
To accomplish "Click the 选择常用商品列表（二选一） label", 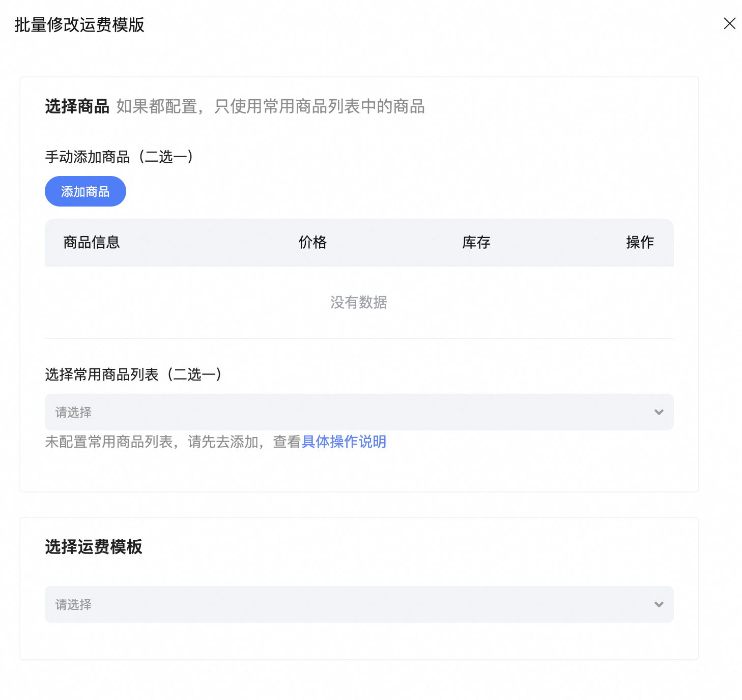I will 133,374.
